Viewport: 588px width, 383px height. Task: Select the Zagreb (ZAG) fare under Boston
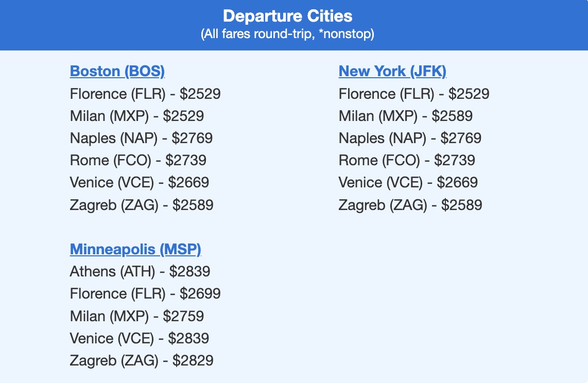pyautogui.click(x=142, y=205)
